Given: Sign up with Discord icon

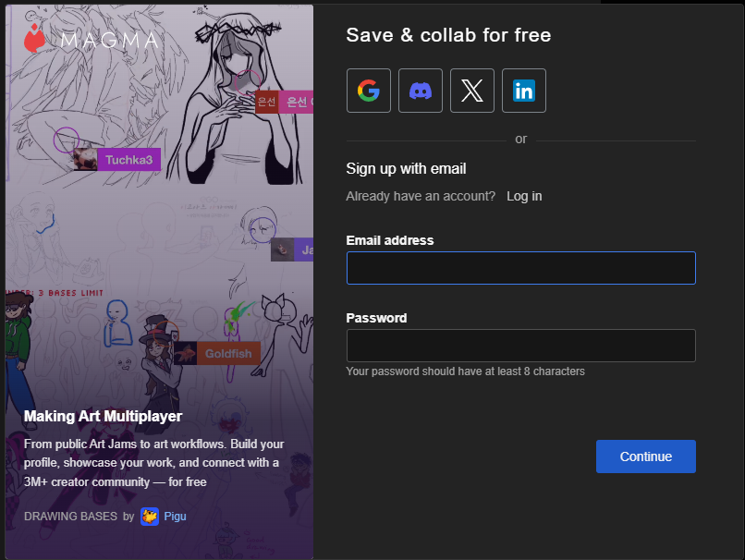Looking at the screenshot, I should click(421, 91).
